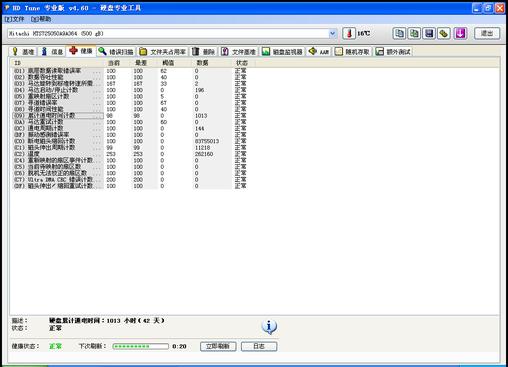508x367 pixels.
Task: Select the (08) seek time performance row
Action: (130, 109)
